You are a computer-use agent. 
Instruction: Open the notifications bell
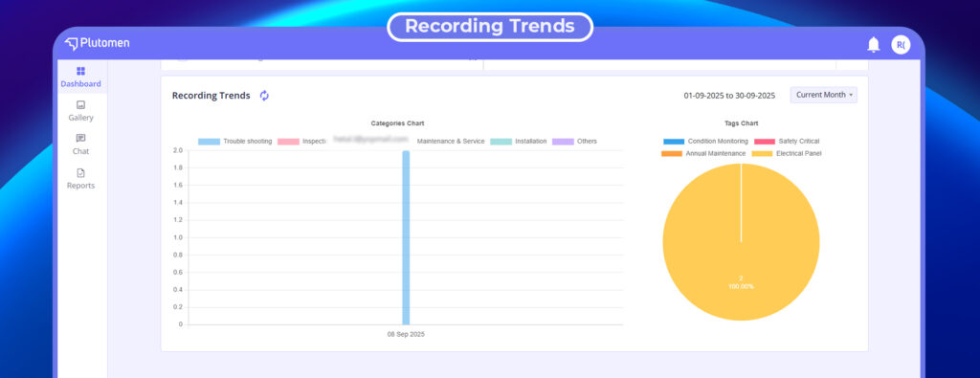point(873,44)
